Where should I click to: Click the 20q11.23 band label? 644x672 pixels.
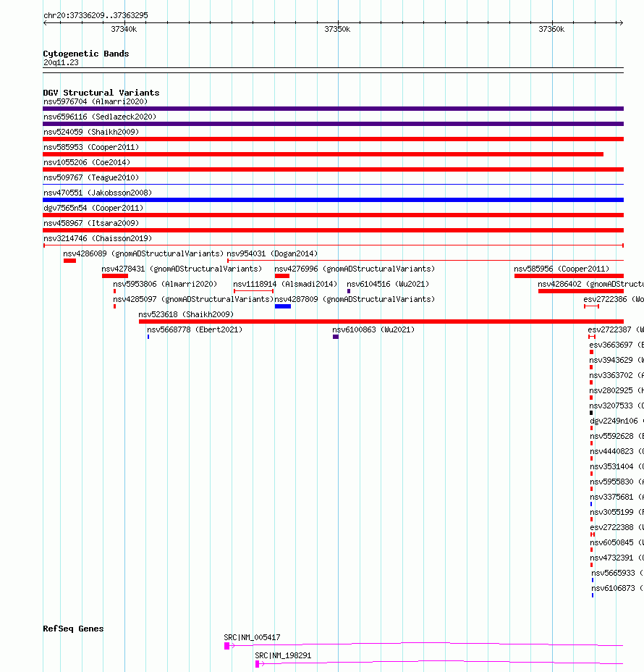pyautogui.click(x=61, y=62)
